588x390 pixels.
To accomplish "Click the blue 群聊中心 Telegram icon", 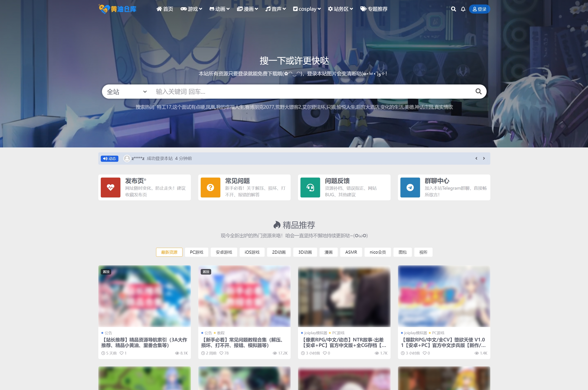I will (x=410, y=187).
